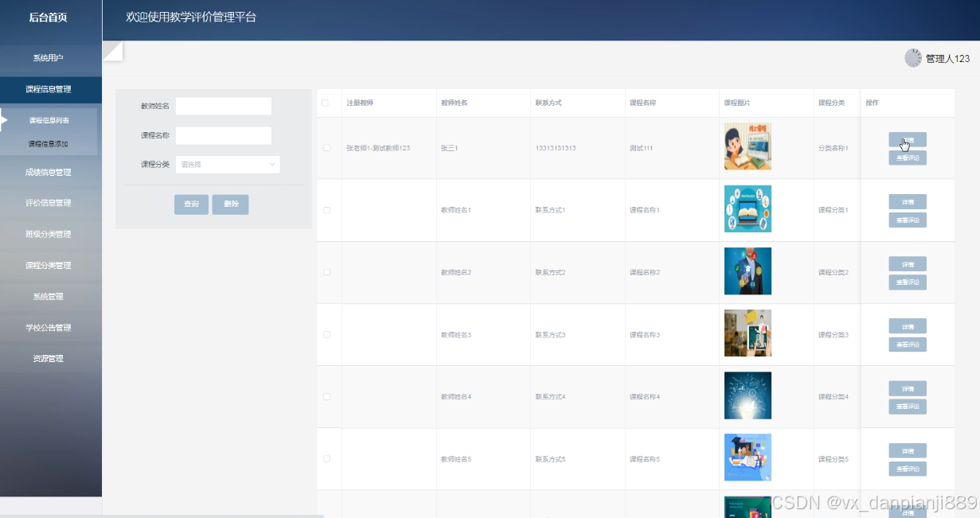
Task: Tick the select-all checkbox in table header
Action: 325,103
